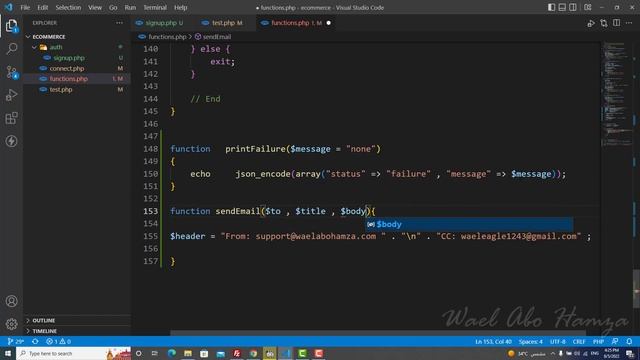Open Google Chrome from the taskbar

click(x=253, y=353)
